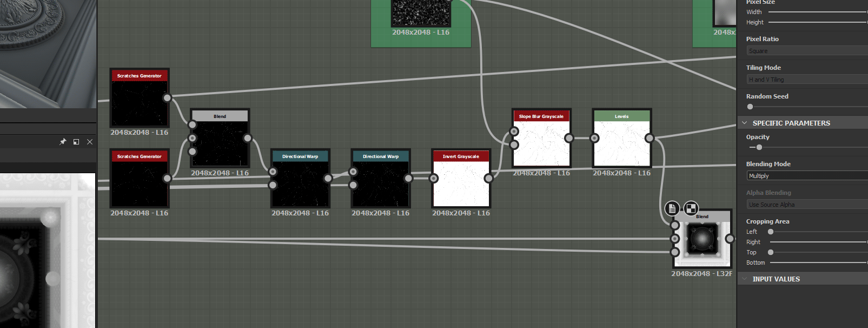Viewport: 868px width, 328px height.
Task: Pin the left view panel
Action: [63, 142]
